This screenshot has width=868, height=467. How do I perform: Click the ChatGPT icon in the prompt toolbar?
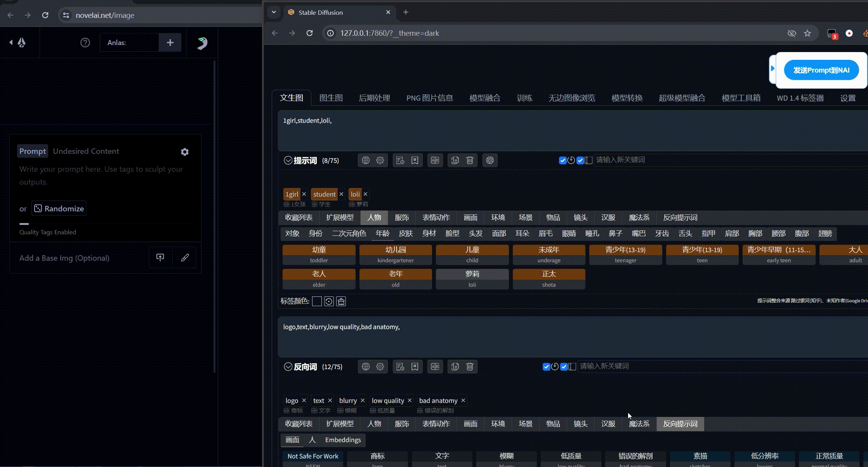click(x=490, y=160)
